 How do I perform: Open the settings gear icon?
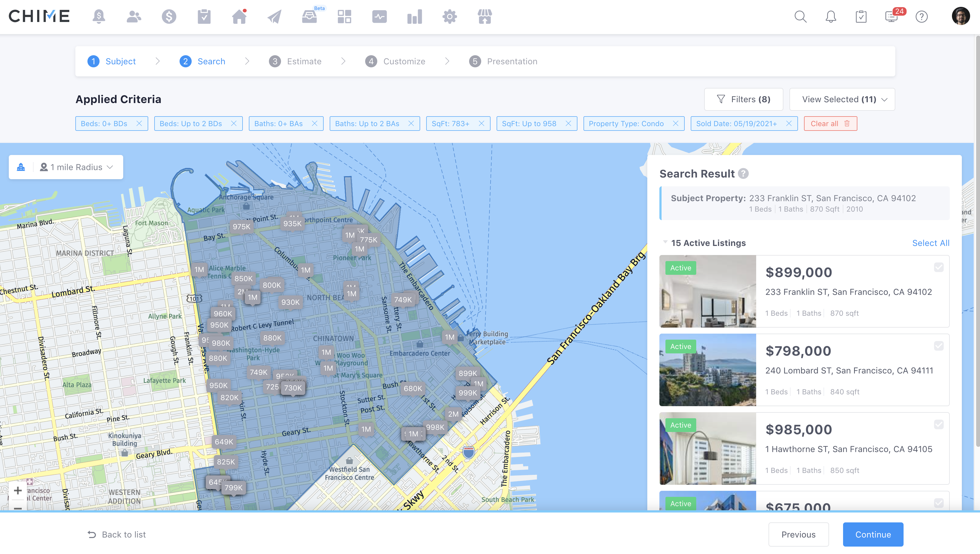(x=450, y=17)
